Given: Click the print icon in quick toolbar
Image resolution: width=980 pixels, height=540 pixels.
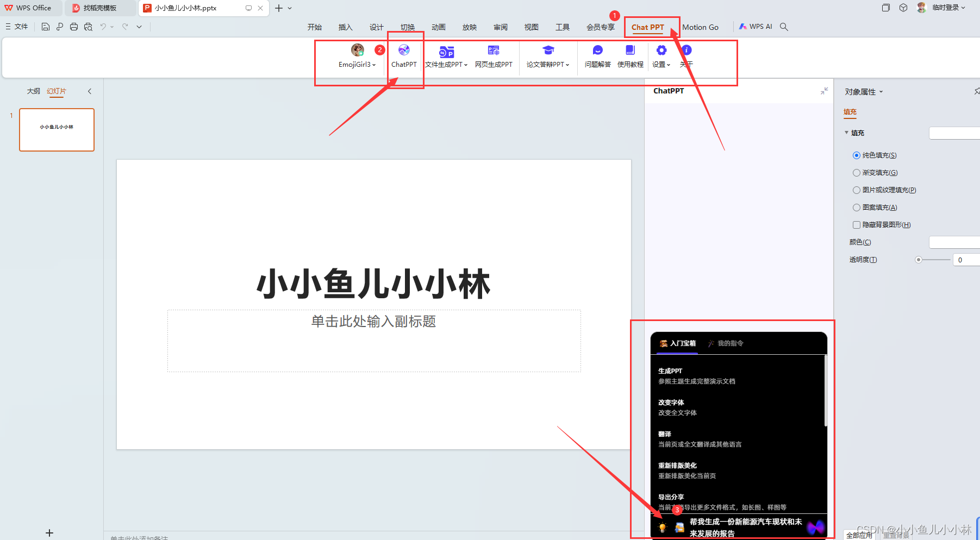Looking at the screenshot, I should pyautogui.click(x=74, y=27).
